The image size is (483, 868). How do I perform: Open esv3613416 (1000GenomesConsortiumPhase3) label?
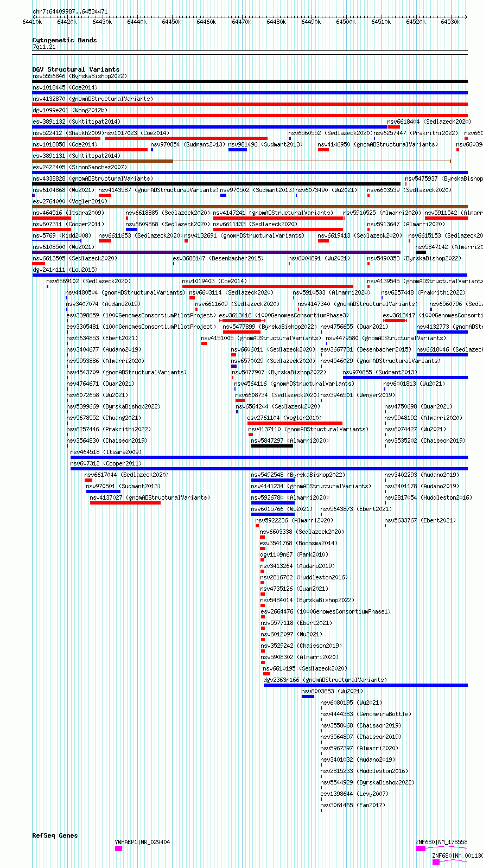(284, 315)
